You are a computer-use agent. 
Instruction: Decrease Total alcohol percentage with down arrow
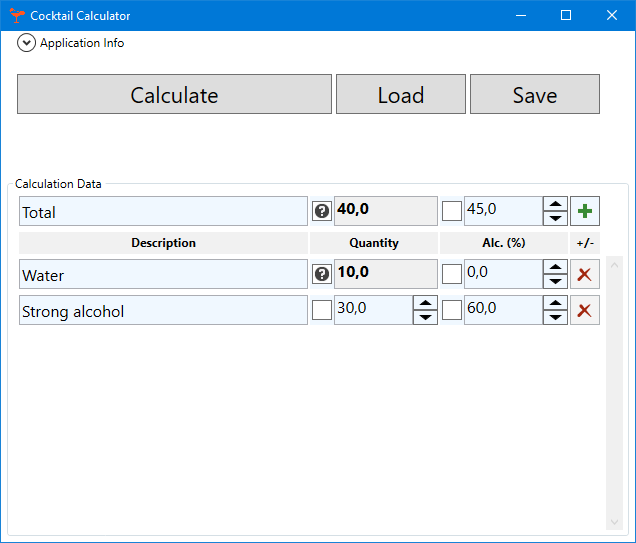(x=555, y=218)
